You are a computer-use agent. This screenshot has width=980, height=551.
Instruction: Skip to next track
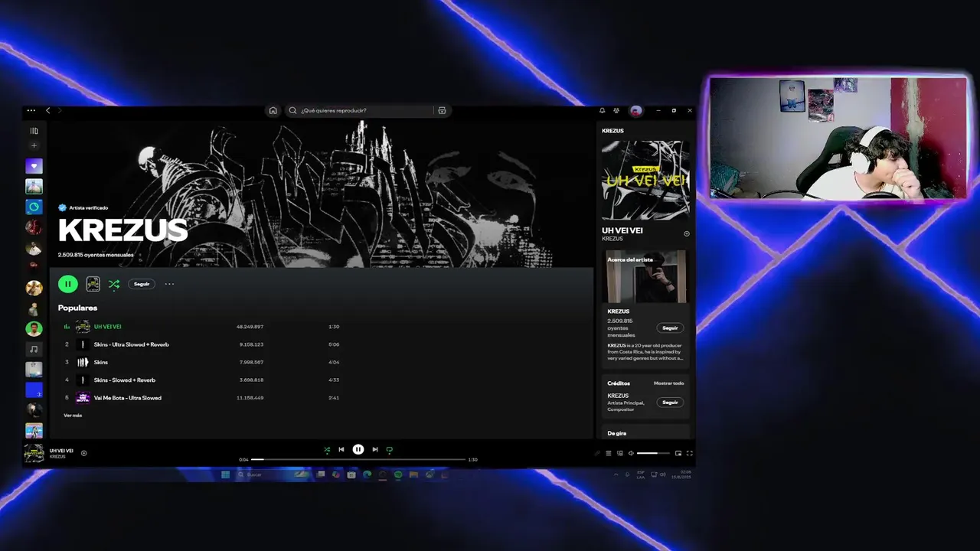375,450
